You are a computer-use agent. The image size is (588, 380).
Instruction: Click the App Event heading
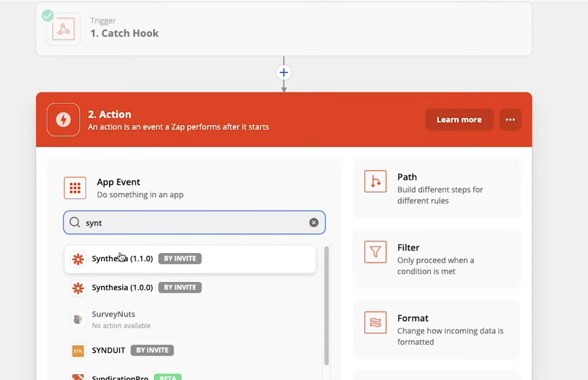click(118, 182)
